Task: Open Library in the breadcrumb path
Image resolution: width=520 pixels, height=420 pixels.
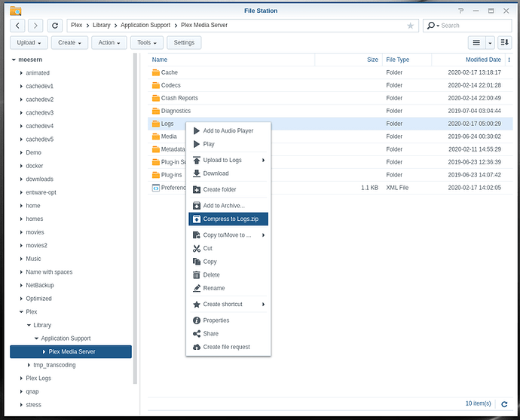Action: click(x=101, y=25)
